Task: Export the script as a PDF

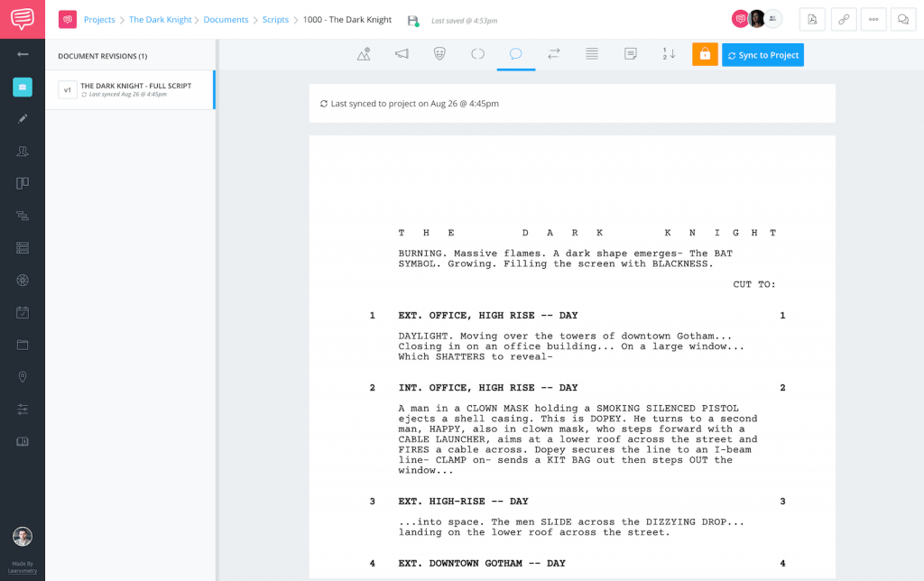Action: pyautogui.click(x=811, y=19)
